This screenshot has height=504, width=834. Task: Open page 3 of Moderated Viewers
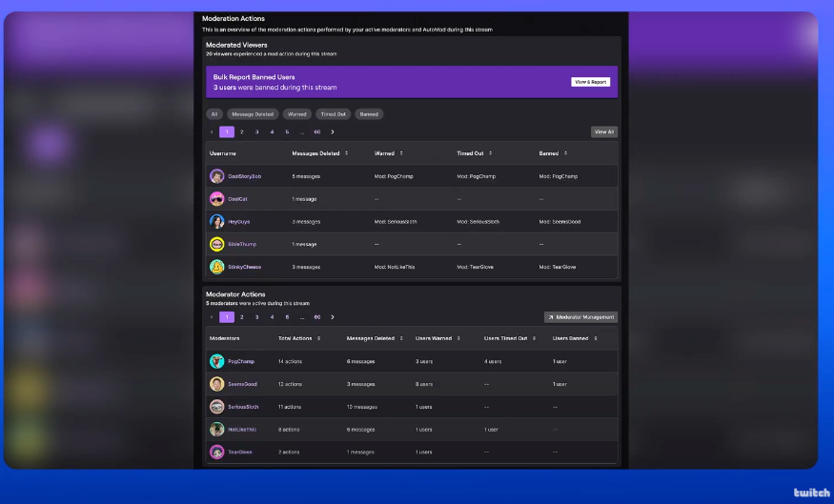pos(257,131)
